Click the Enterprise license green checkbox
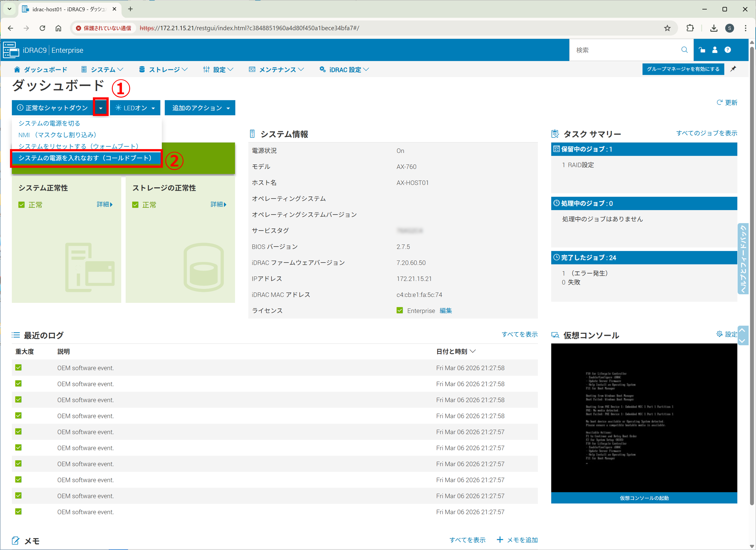Screen dimensions: 756x550 click(x=400, y=310)
